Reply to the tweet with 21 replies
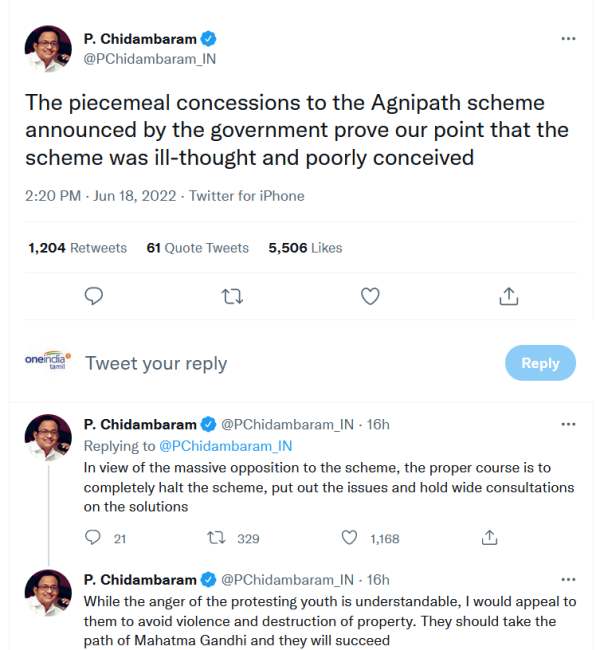The width and height of the screenshot is (600, 650). [x=94, y=538]
